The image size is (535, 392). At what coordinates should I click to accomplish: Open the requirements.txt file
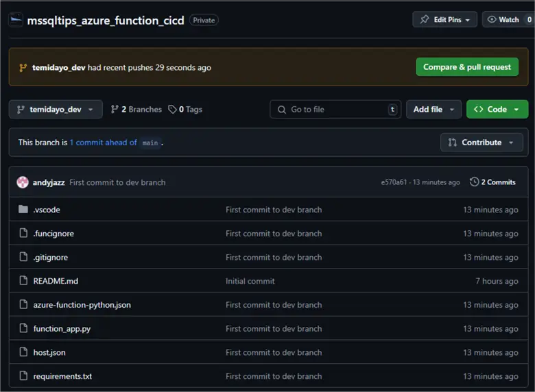(62, 376)
